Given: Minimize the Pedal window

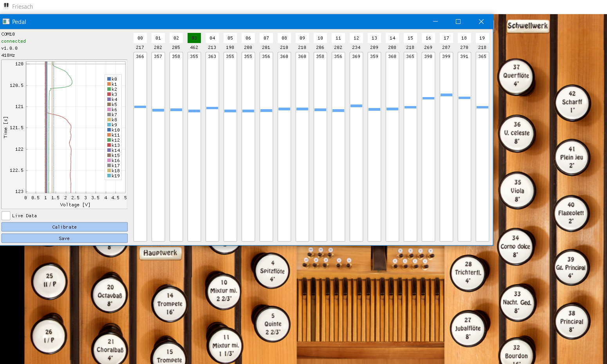Looking at the screenshot, I should 435,22.
